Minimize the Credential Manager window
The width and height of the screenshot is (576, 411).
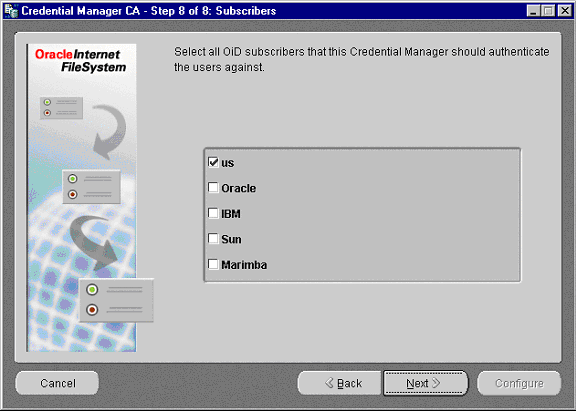tap(533, 11)
